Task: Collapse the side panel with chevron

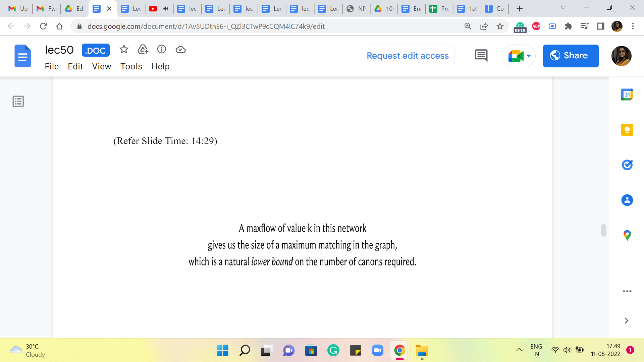Action: pos(626,321)
